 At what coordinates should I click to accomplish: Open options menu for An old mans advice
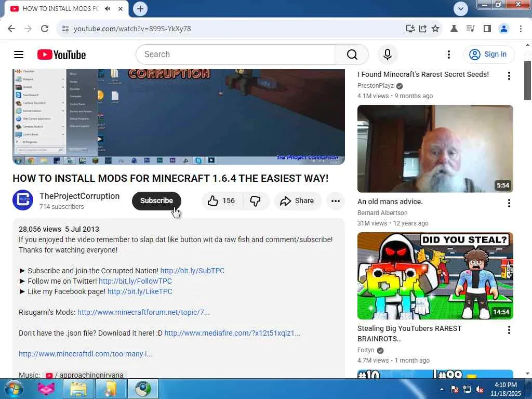tap(509, 203)
